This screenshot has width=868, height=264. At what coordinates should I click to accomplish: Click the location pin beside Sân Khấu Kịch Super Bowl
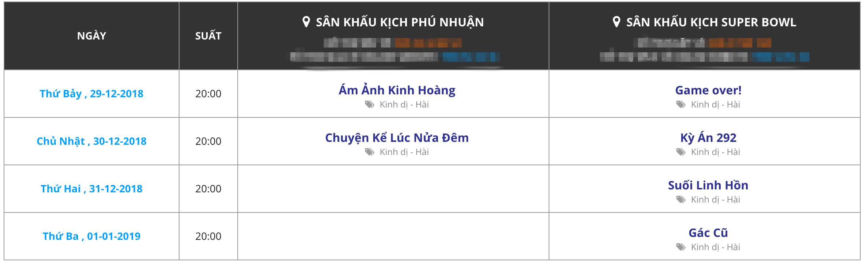coord(616,22)
